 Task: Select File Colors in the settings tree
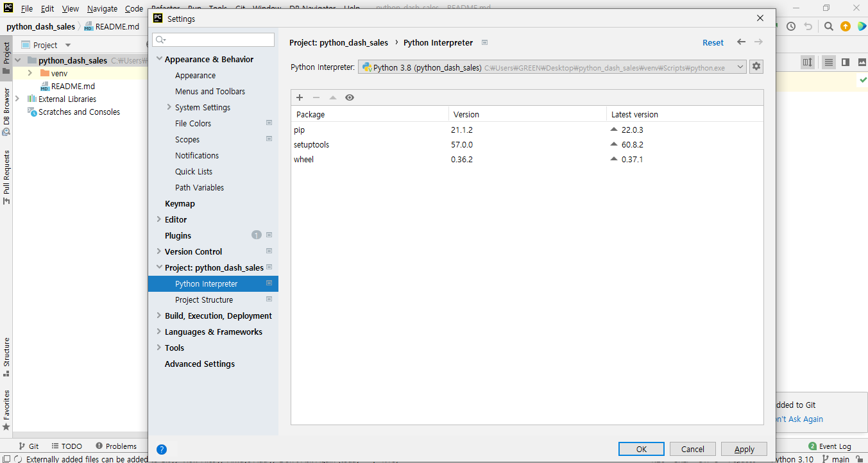coord(193,123)
